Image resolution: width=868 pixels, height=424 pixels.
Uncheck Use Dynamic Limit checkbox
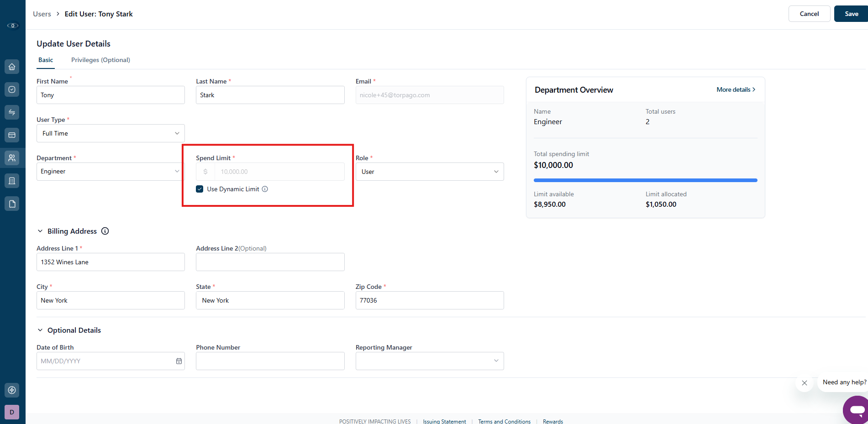point(200,189)
